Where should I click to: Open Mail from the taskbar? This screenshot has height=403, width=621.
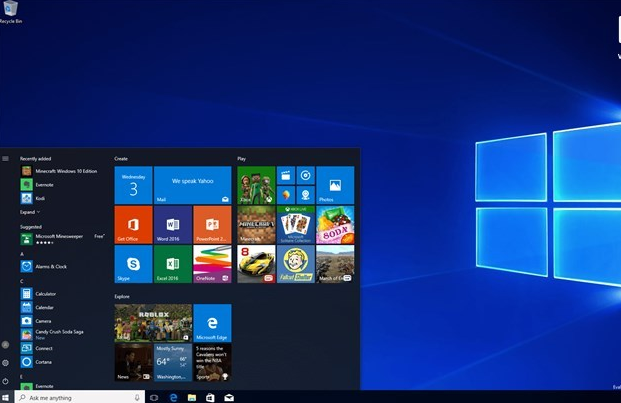point(229,397)
